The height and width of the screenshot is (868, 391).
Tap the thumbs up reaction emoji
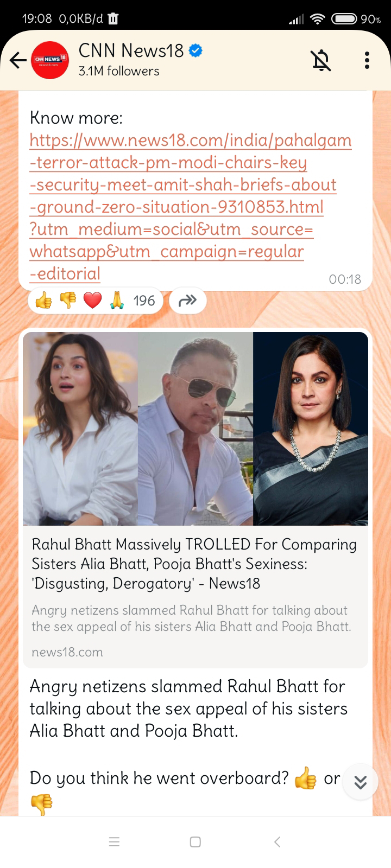click(43, 301)
